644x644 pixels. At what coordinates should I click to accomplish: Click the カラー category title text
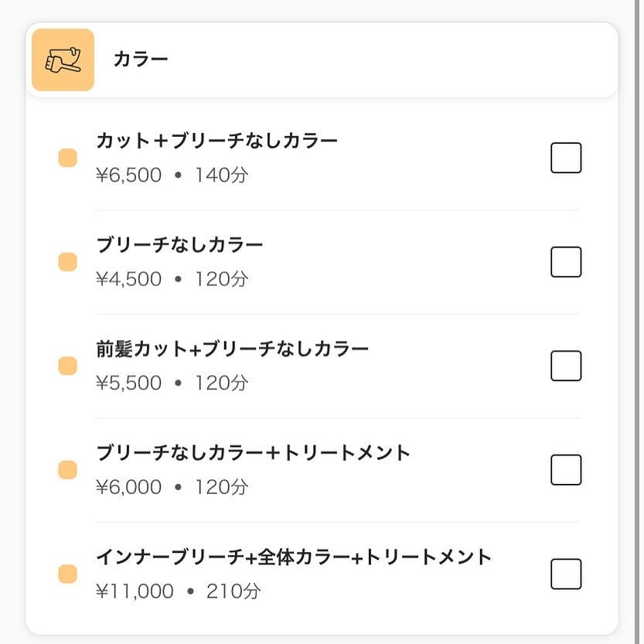click(x=141, y=60)
